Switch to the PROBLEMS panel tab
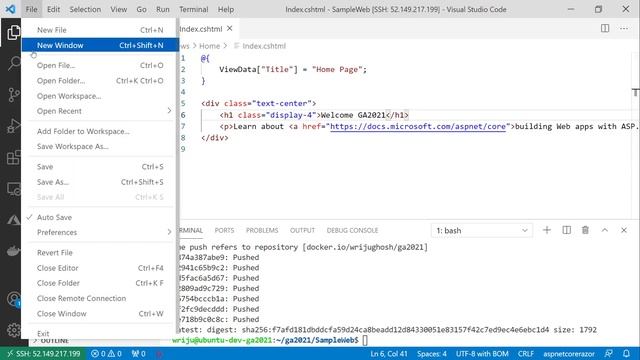 (262, 230)
